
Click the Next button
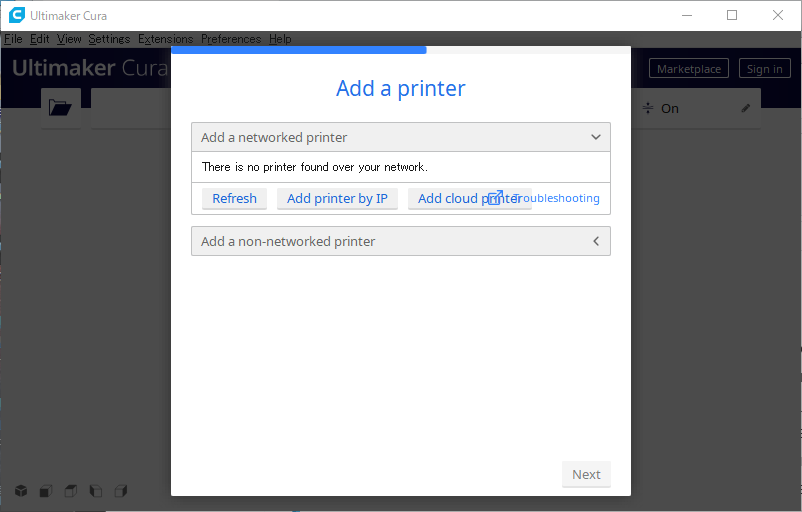pyautogui.click(x=586, y=475)
